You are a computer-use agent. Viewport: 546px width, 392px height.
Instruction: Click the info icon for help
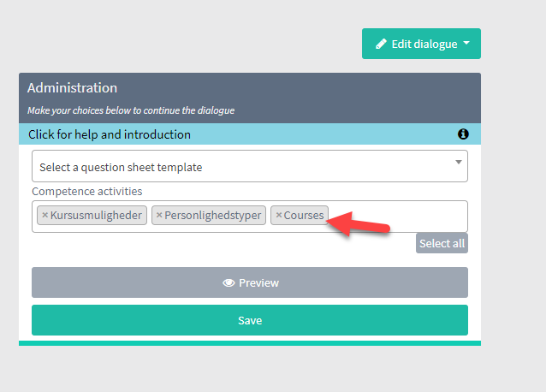(463, 134)
